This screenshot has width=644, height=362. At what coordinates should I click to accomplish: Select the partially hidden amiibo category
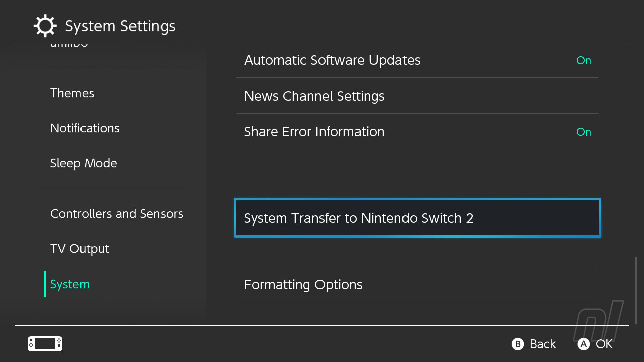[69, 46]
